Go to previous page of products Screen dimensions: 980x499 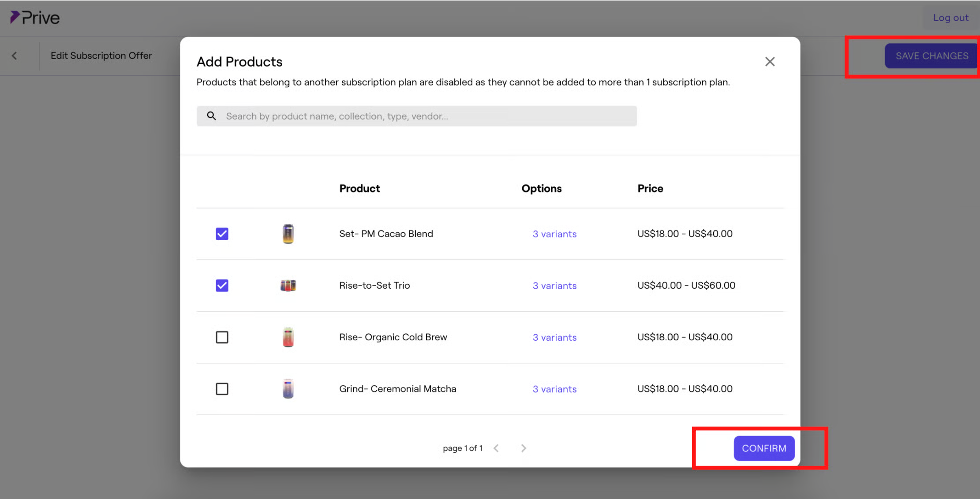(x=496, y=448)
